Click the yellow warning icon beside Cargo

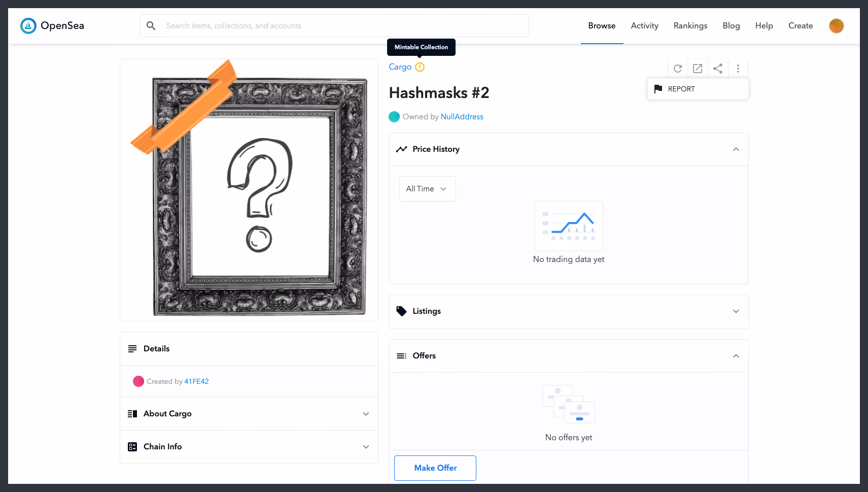point(420,67)
